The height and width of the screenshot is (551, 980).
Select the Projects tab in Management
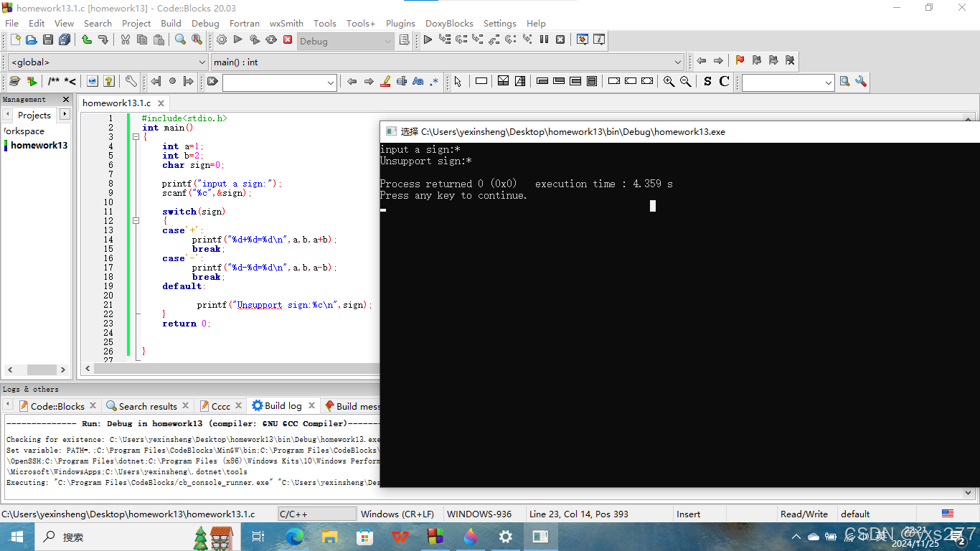[34, 115]
